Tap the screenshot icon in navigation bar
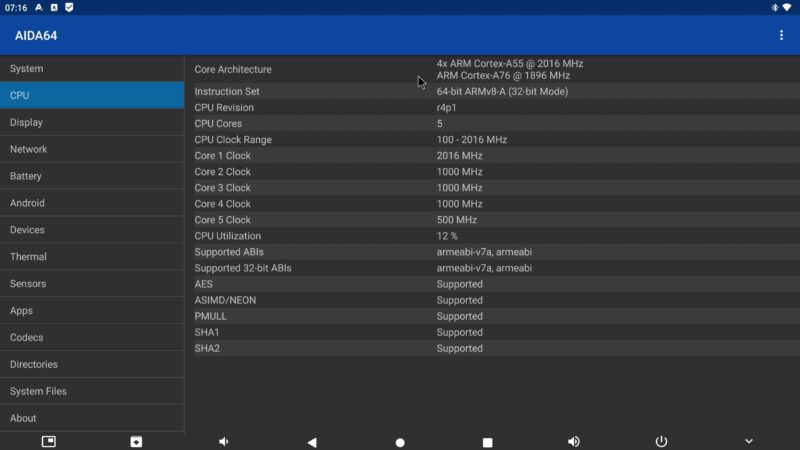 (x=48, y=441)
